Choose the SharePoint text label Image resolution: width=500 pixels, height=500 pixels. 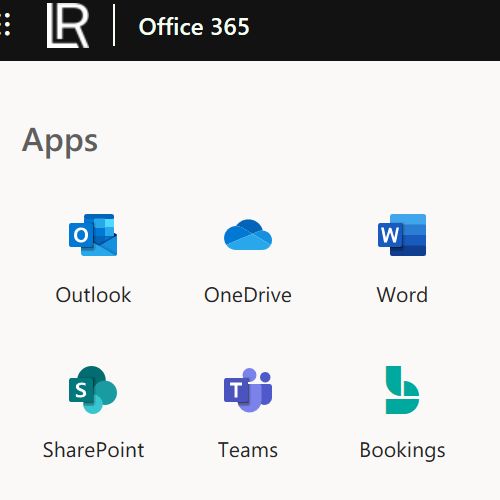pos(93,450)
